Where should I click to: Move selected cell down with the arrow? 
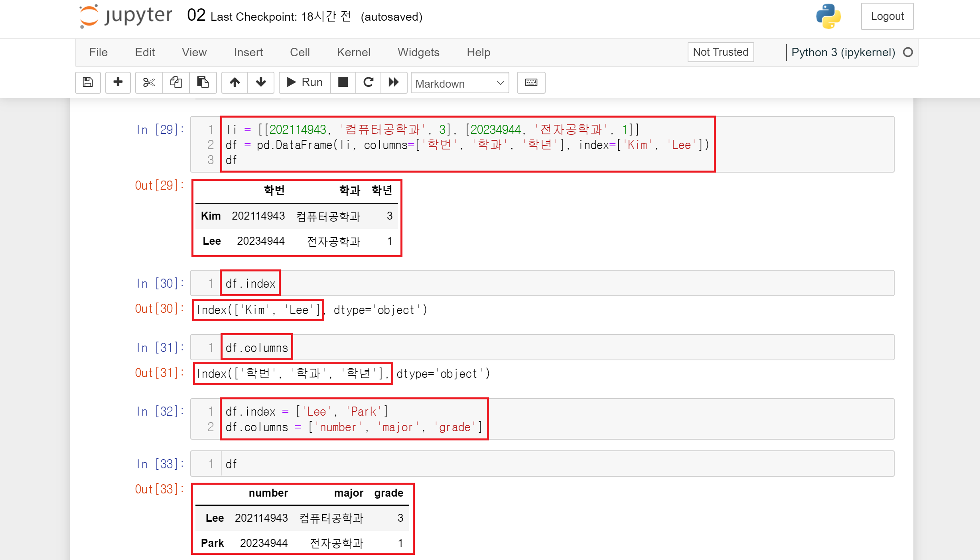(261, 83)
